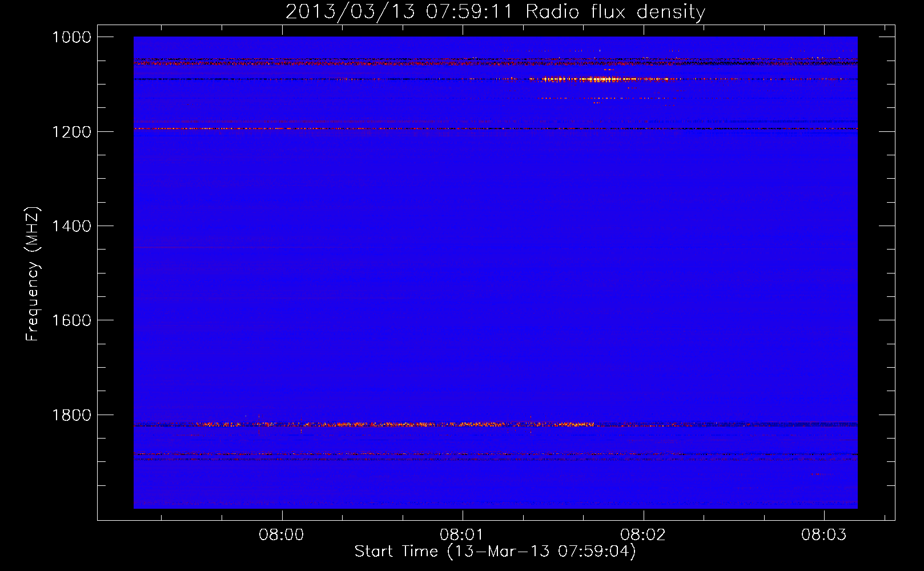
Task: Select the 1000 frequency tick label
Action: pyautogui.click(x=71, y=37)
